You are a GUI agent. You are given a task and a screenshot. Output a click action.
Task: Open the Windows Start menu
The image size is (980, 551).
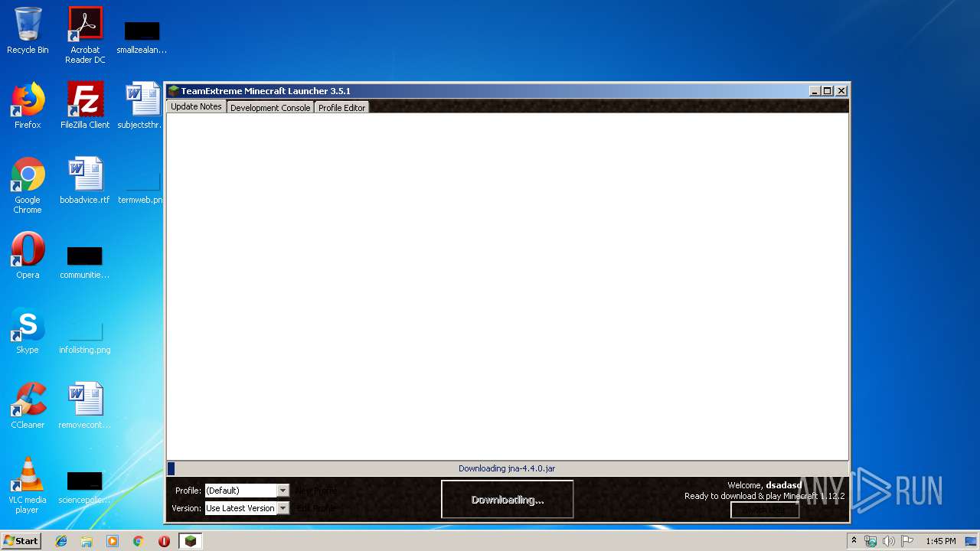(21, 541)
